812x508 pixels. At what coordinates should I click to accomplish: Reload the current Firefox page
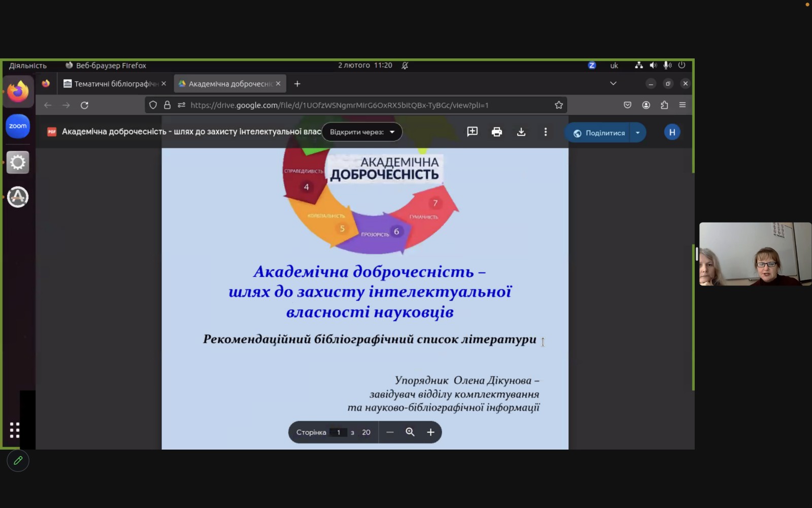point(84,105)
